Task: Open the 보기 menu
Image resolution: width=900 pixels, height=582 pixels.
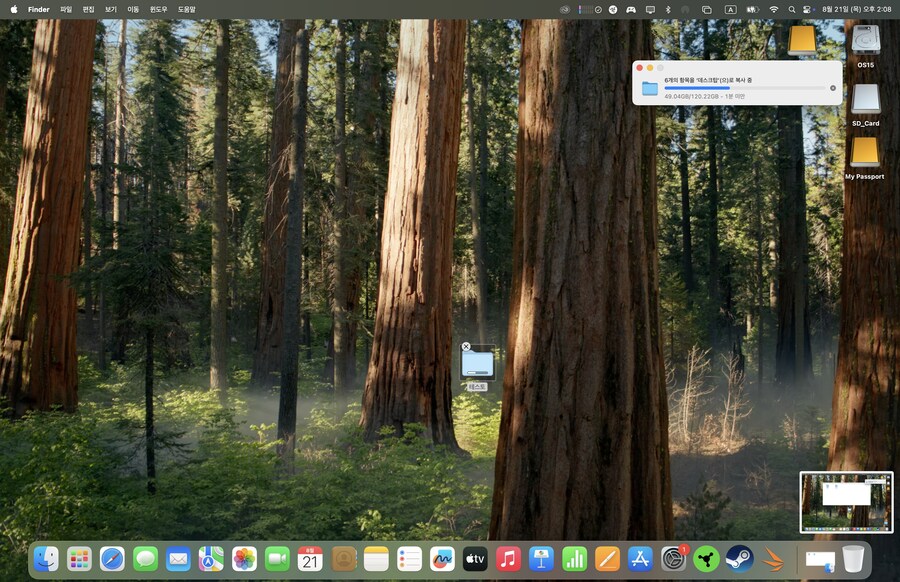Action: [x=111, y=9]
